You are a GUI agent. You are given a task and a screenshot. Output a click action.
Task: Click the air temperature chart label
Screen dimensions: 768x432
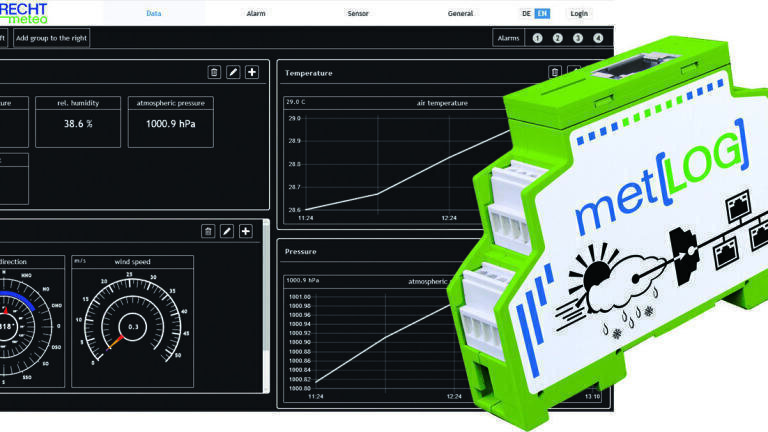click(x=442, y=103)
